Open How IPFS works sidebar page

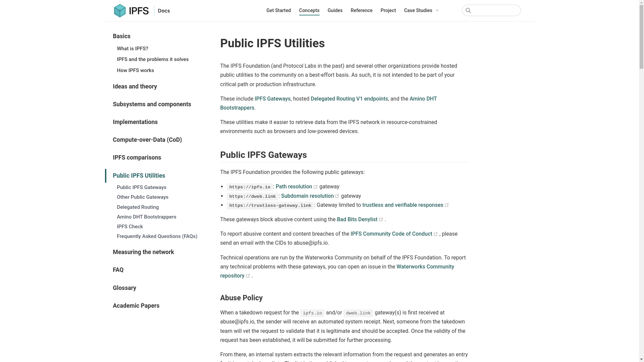[x=135, y=70]
